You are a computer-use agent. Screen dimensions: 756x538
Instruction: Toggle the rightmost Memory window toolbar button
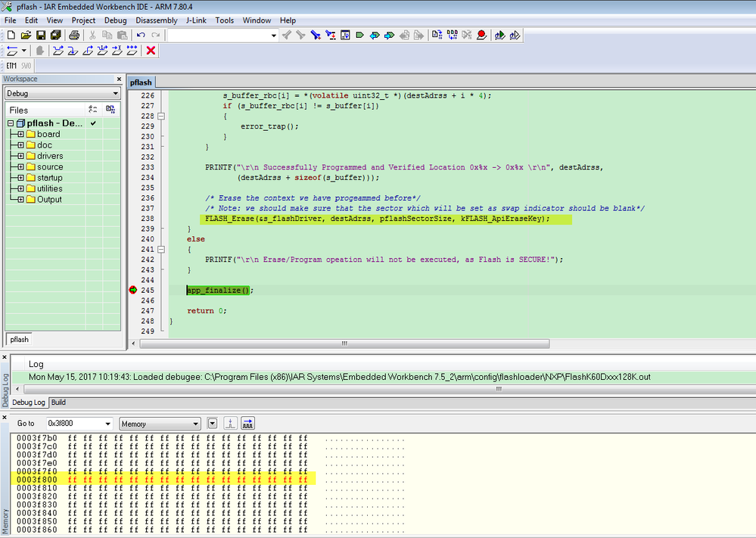[x=247, y=423]
